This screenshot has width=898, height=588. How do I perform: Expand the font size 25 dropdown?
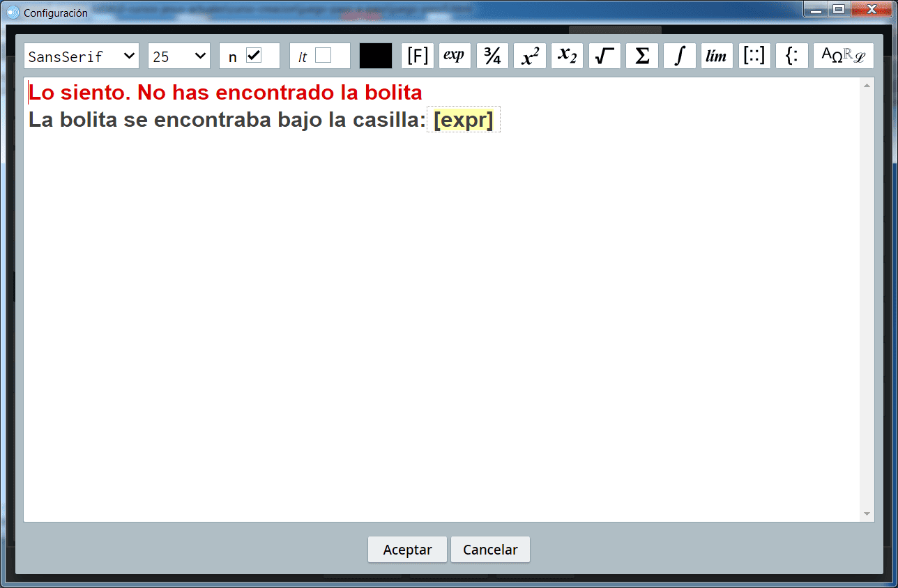[179, 56]
